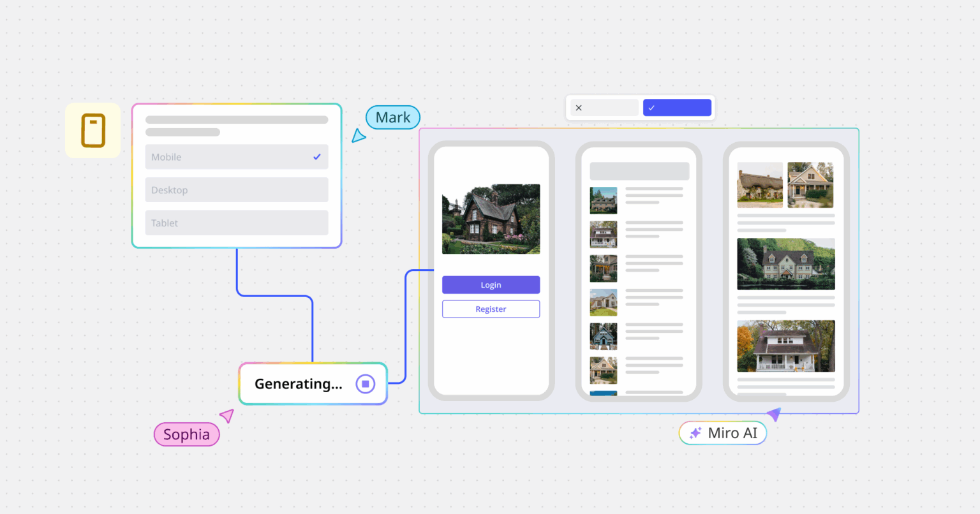Click the Generating status pill

(299, 383)
